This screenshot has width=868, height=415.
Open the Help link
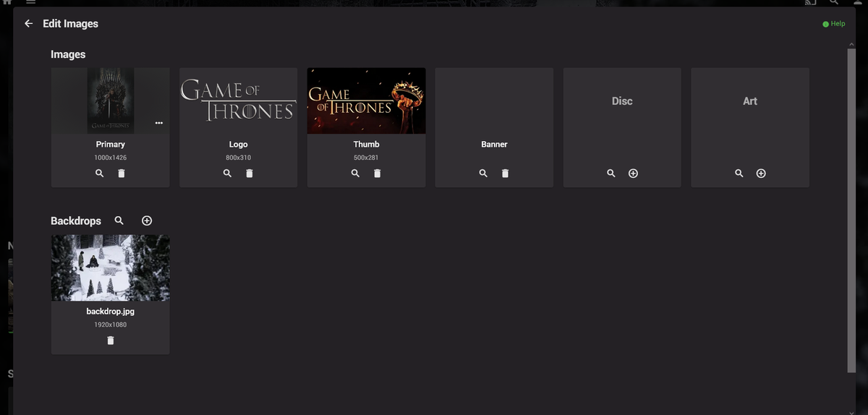coord(834,24)
